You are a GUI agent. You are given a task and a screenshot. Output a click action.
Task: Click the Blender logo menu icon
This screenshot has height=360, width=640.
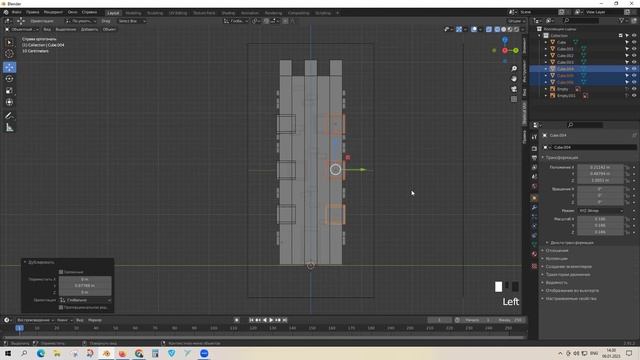(6, 12)
